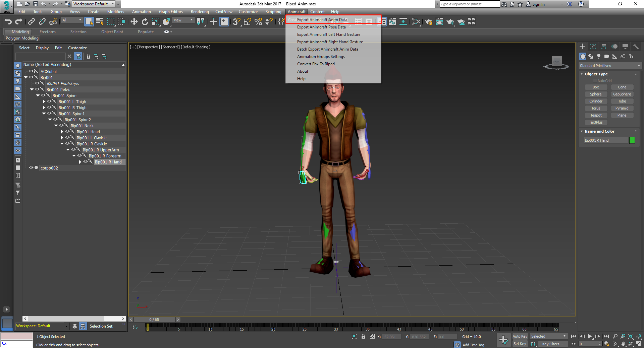Click the Undo arrow icon
The width and height of the screenshot is (644, 348).
coord(8,22)
